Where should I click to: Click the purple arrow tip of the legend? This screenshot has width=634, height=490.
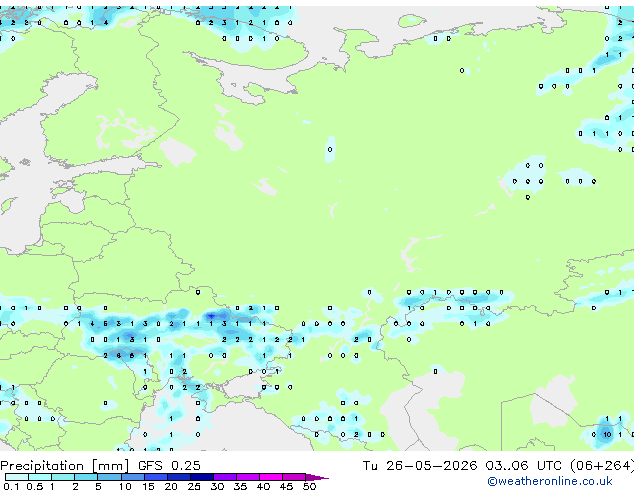tap(316, 477)
